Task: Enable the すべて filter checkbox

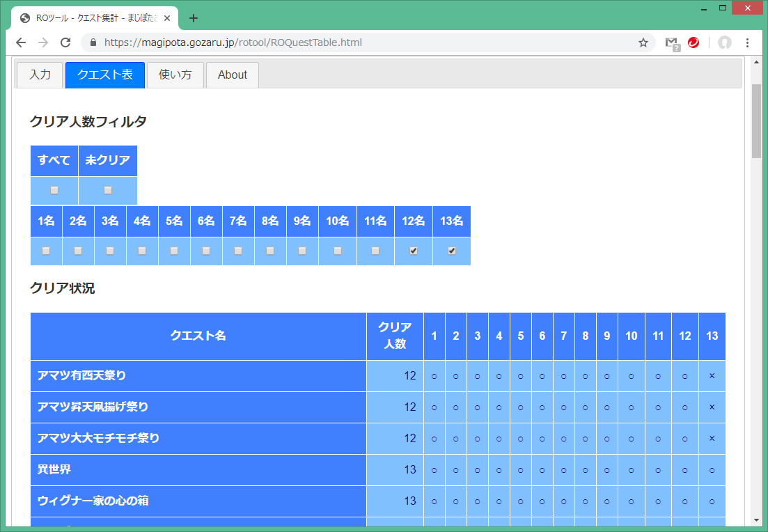Action: (54, 190)
